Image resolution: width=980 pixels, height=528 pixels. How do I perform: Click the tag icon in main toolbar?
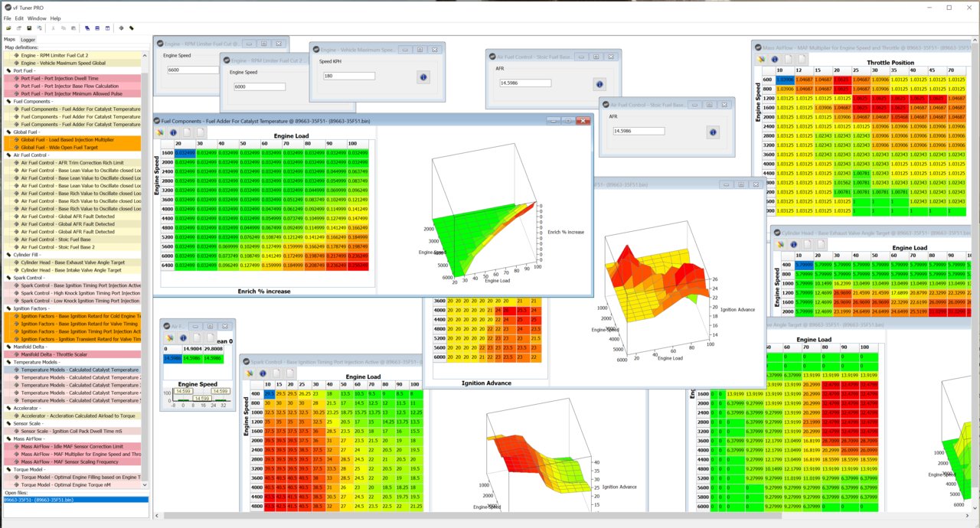[x=132, y=28]
